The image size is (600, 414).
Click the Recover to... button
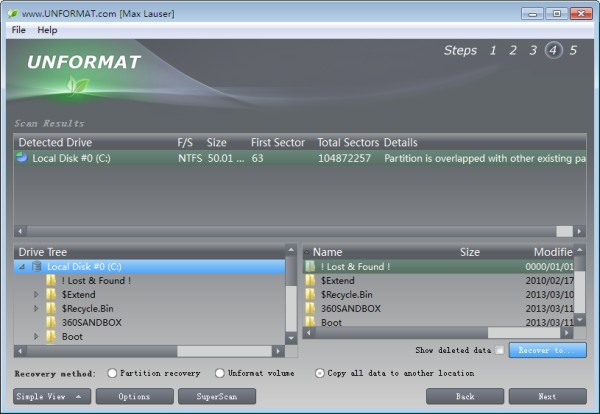point(547,350)
